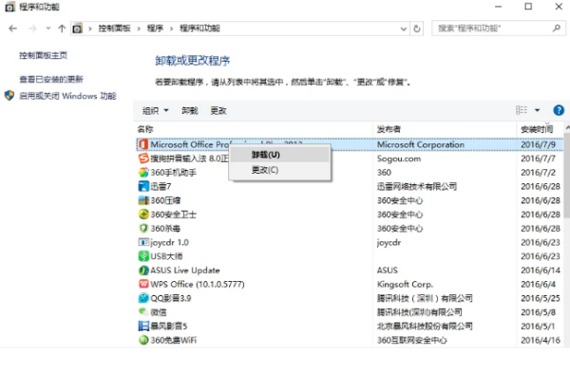The height and width of the screenshot is (392, 570).
Task: Click the 360手机助手 program icon
Action: pyautogui.click(x=142, y=173)
